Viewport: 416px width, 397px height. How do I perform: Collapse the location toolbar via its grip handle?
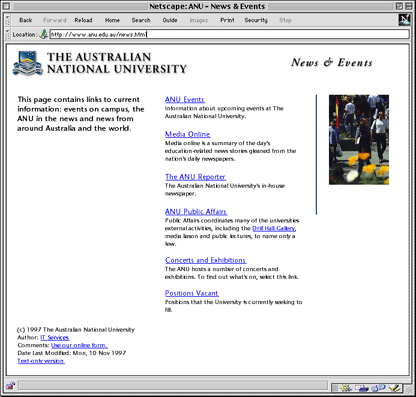pyautogui.click(x=7, y=34)
